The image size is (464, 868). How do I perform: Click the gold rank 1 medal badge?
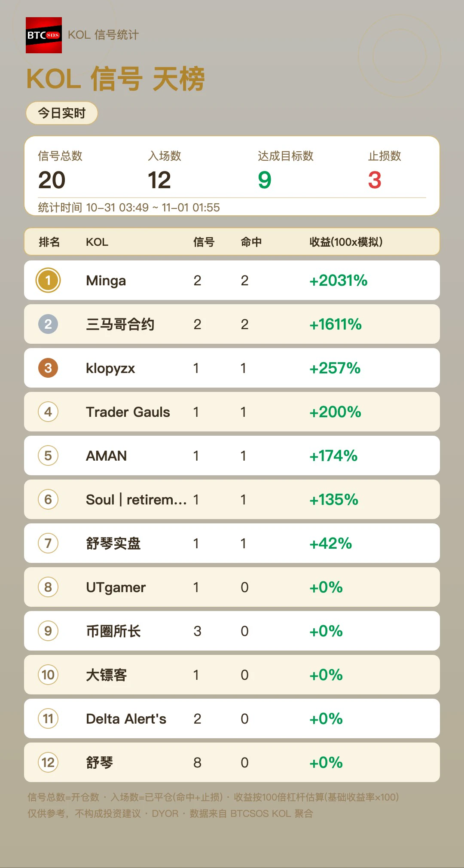pyautogui.click(x=48, y=280)
